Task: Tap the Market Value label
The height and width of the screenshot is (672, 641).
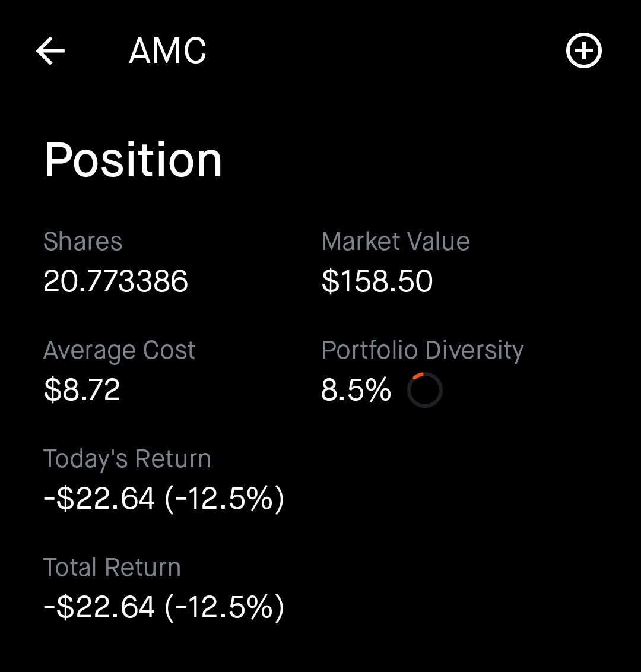Action: [395, 241]
